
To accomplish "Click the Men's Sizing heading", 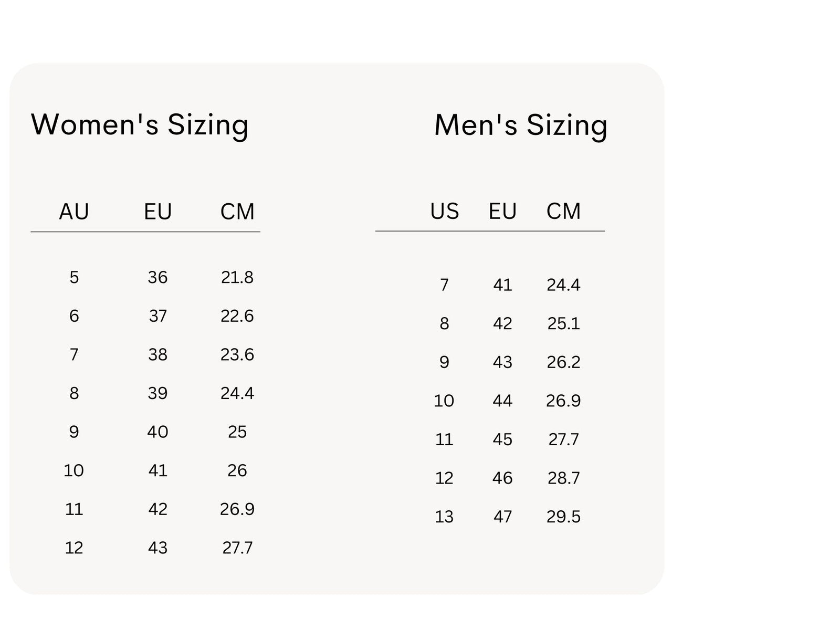I will pos(521,125).
